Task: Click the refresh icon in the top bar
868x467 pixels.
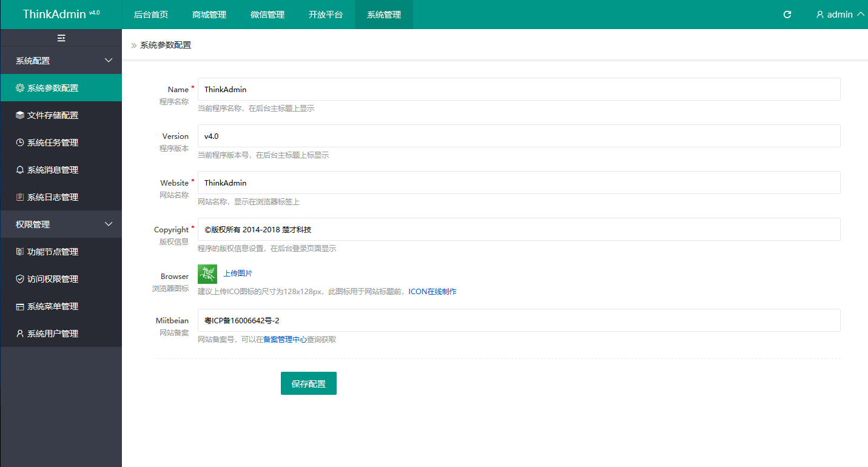Action: tap(787, 13)
